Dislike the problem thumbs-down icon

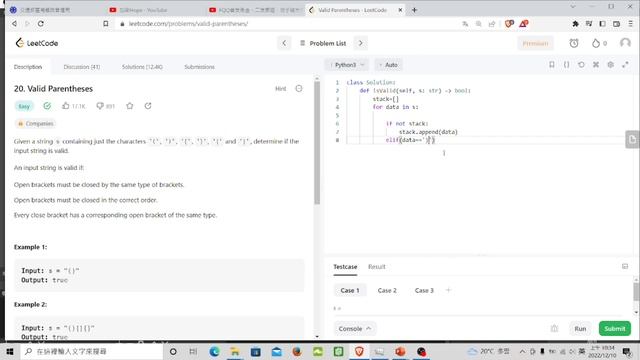coord(100,106)
